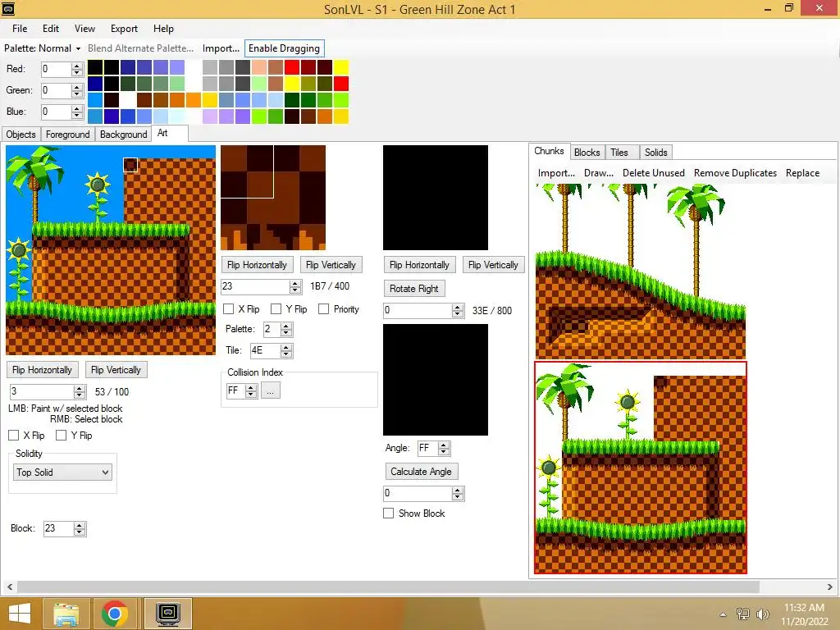840x630 pixels.
Task: Select the Chunks tab
Action: 549,151
